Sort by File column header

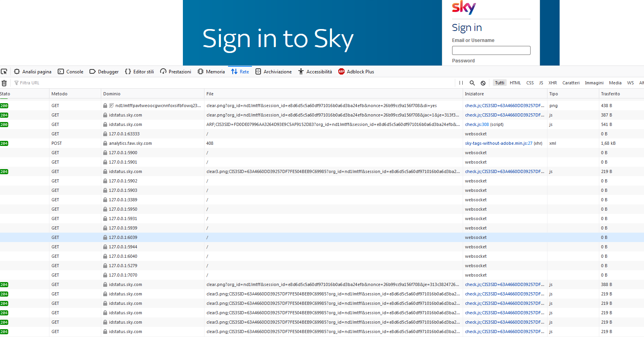point(334,94)
